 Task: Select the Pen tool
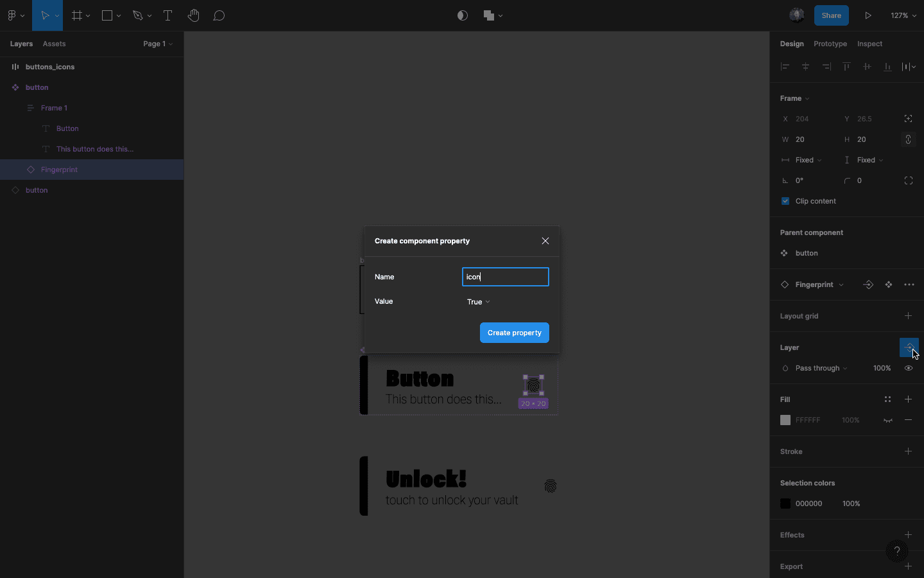click(x=137, y=15)
